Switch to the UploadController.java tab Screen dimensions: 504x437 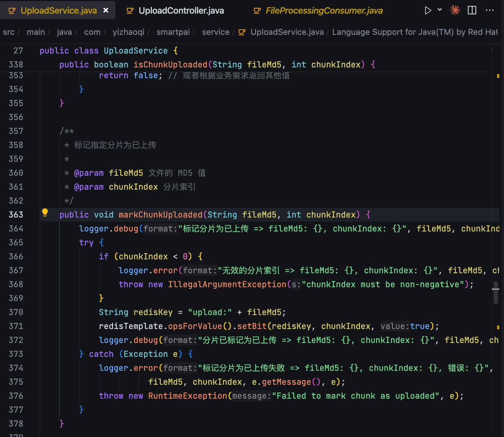[181, 11]
